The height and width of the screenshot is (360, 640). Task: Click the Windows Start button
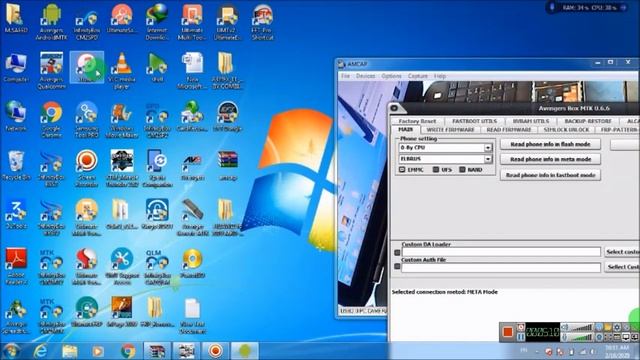[11, 351]
